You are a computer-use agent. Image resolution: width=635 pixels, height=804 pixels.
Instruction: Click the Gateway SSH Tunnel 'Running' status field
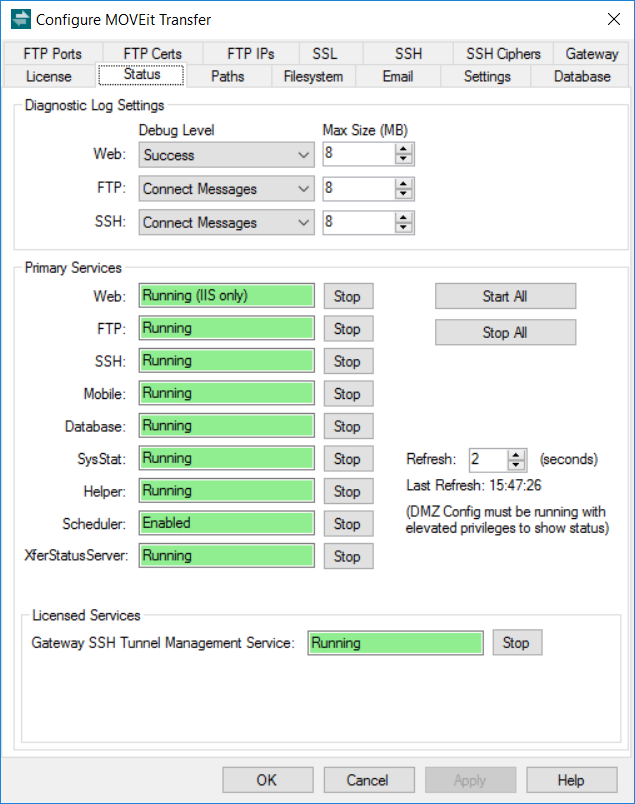pos(395,643)
